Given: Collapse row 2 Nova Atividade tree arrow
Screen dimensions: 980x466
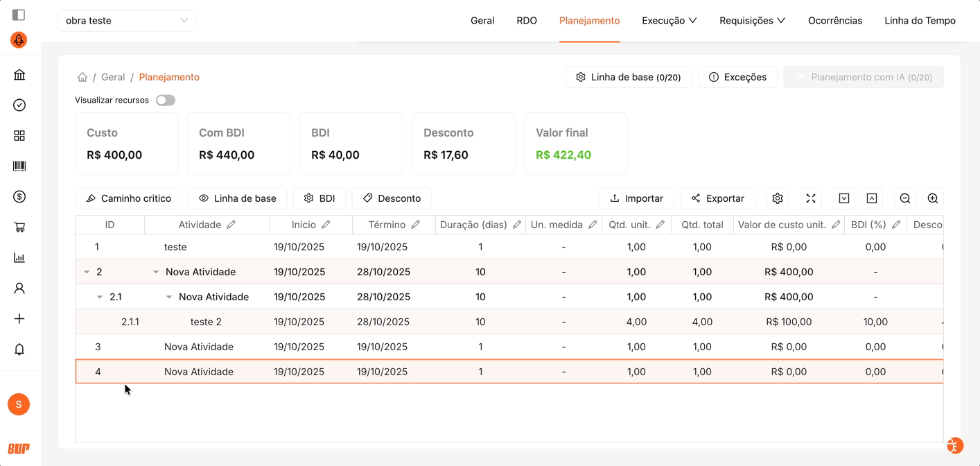Looking at the screenshot, I should [87, 273].
